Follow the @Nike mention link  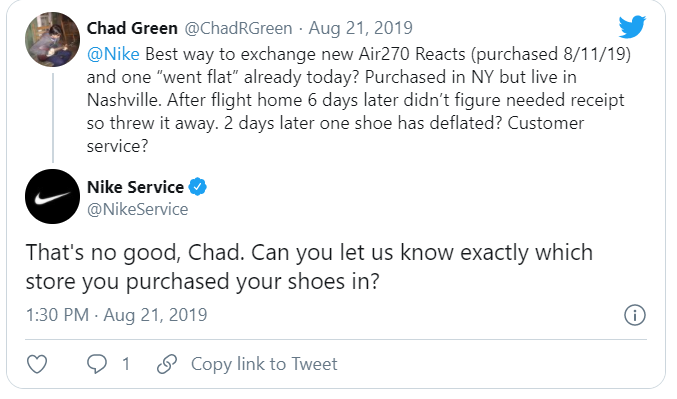[x=113, y=54]
